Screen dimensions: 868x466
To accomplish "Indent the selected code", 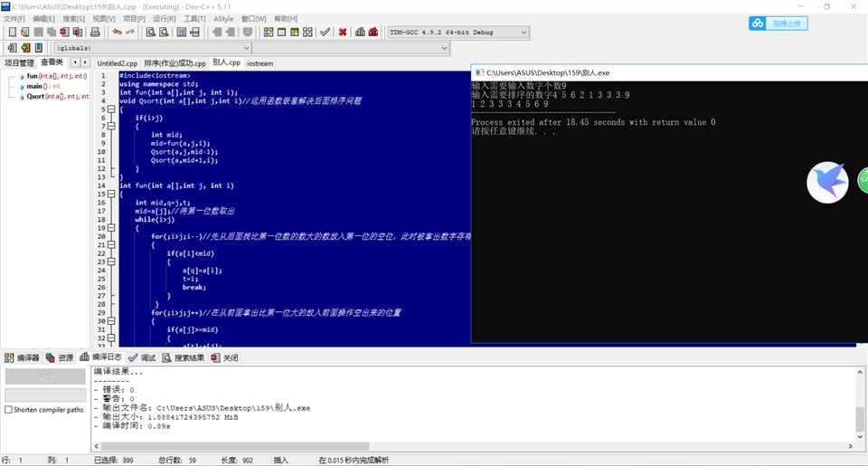I will (x=217, y=33).
